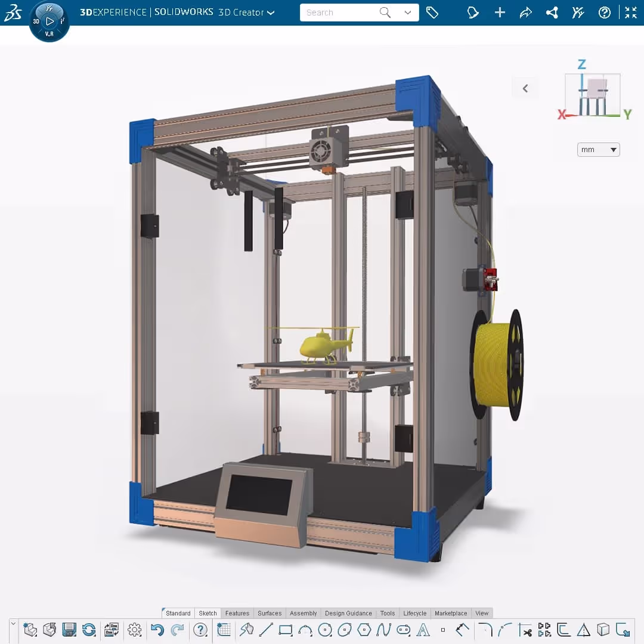Open the View tab
This screenshot has width=644, height=644.
point(482,613)
